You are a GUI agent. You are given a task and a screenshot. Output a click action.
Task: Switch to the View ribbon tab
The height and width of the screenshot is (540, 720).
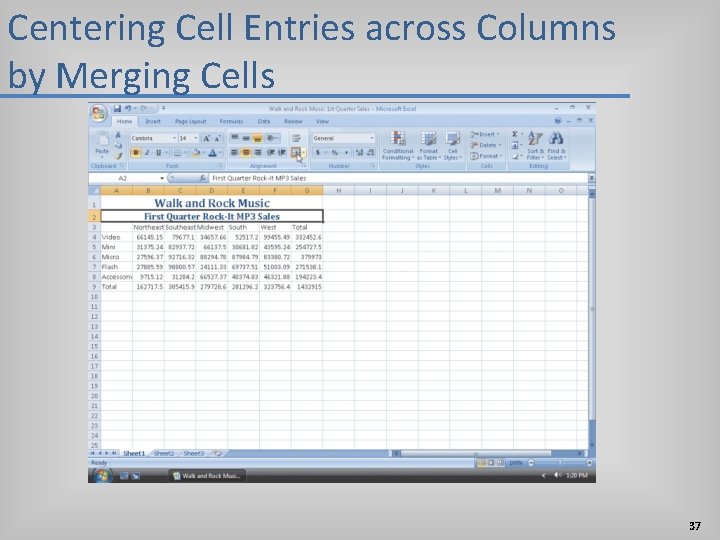click(322, 121)
